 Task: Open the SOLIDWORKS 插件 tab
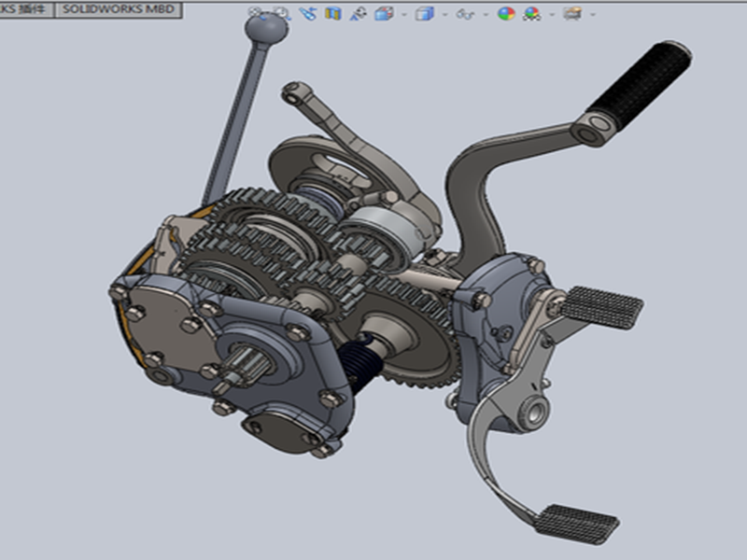tap(24, 8)
